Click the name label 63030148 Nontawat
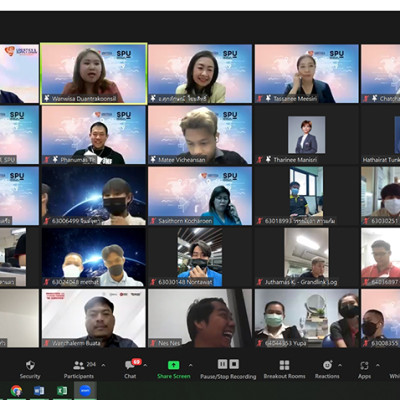The width and height of the screenshot is (400, 400). [185, 282]
